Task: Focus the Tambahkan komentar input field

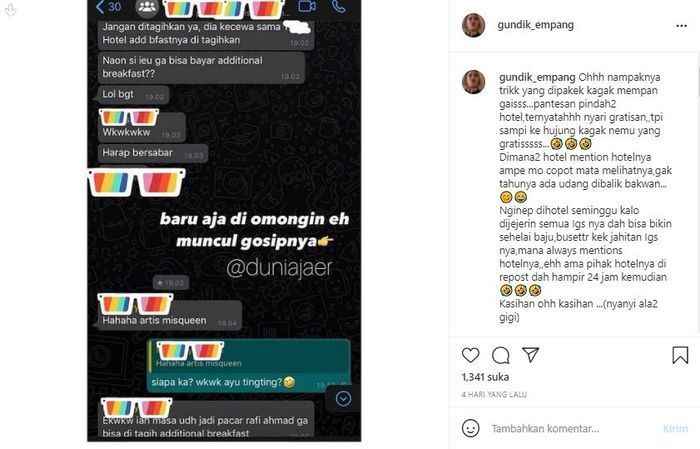Action: click(574, 428)
